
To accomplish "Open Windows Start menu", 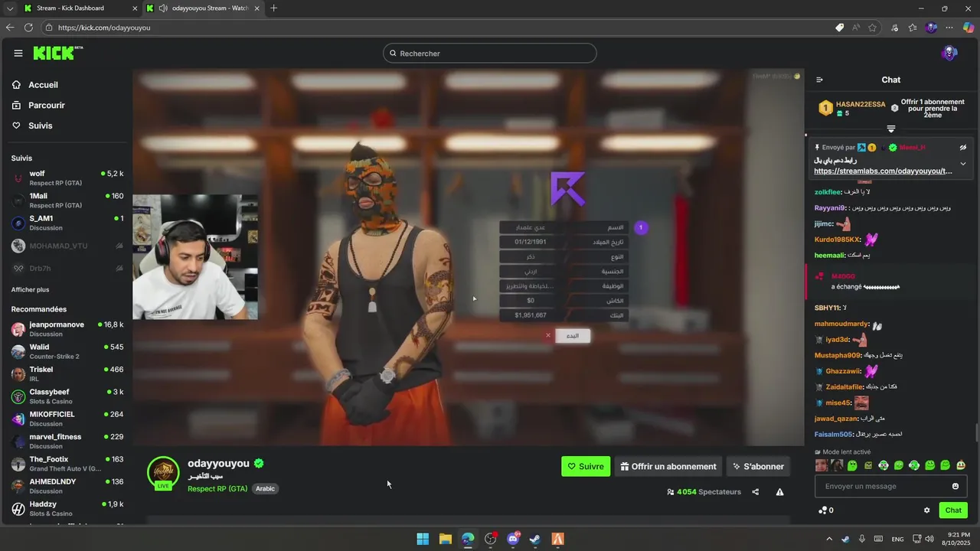I will [x=423, y=539].
